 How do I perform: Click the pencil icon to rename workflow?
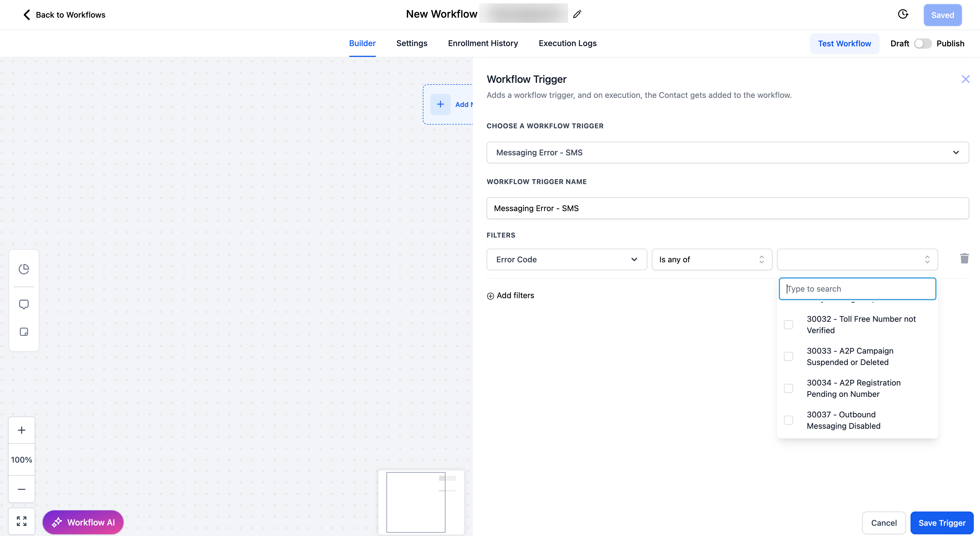click(577, 15)
